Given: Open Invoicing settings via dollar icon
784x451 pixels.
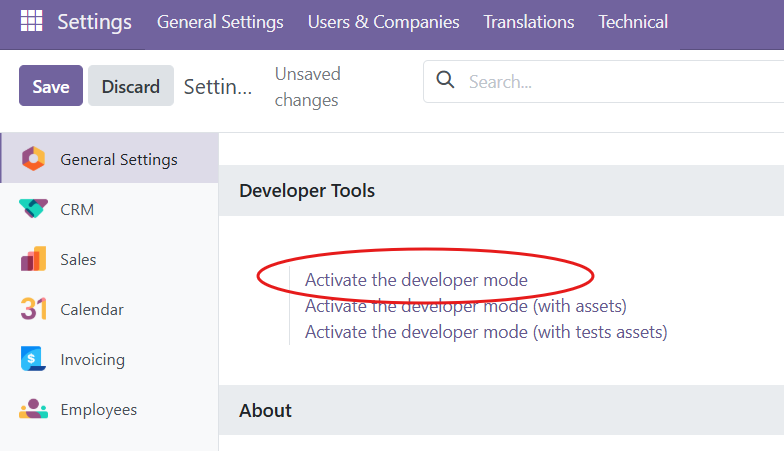Looking at the screenshot, I should tap(33, 359).
